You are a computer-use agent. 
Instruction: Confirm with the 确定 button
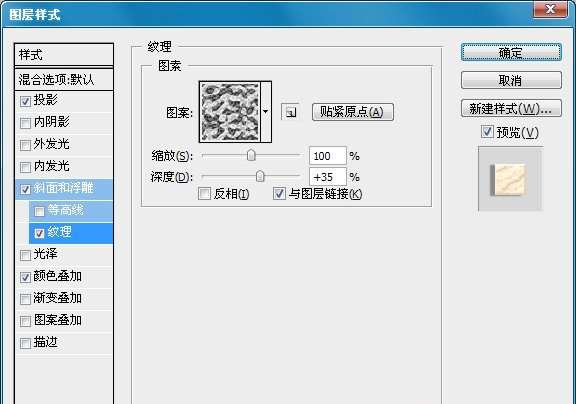pyautogui.click(x=511, y=53)
